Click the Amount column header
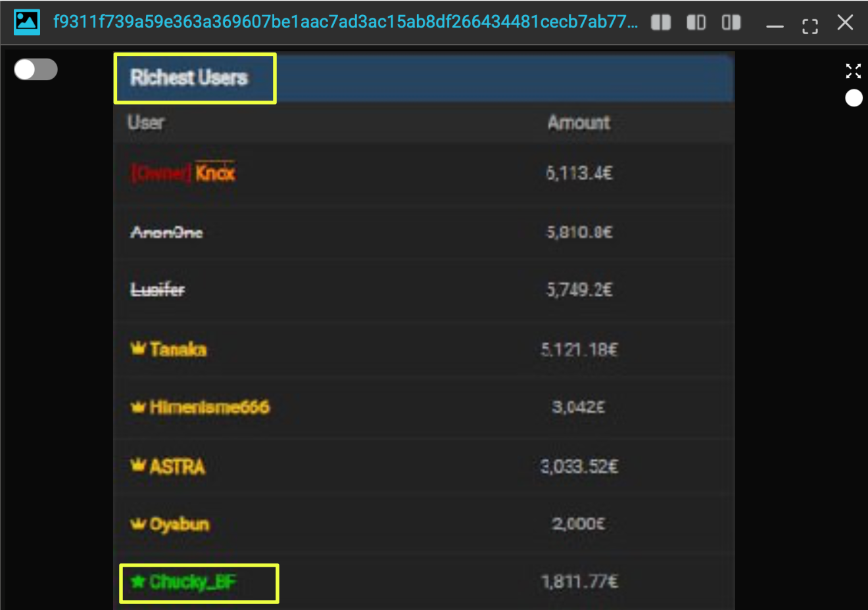 [579, 122]
